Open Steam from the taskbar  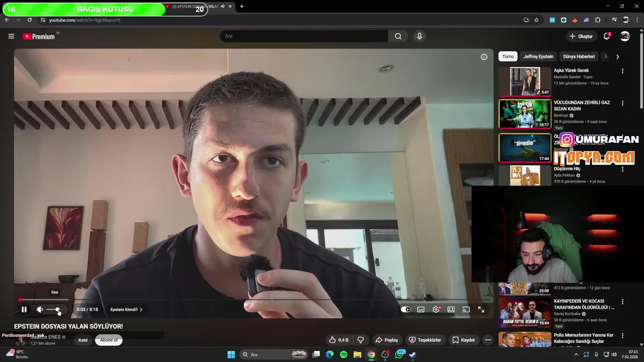click(413, 354)
